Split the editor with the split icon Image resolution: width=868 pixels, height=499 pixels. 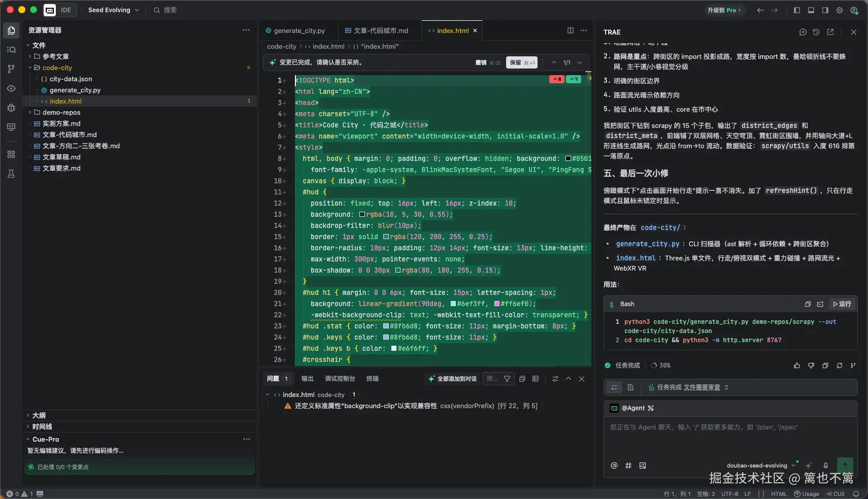571,30
